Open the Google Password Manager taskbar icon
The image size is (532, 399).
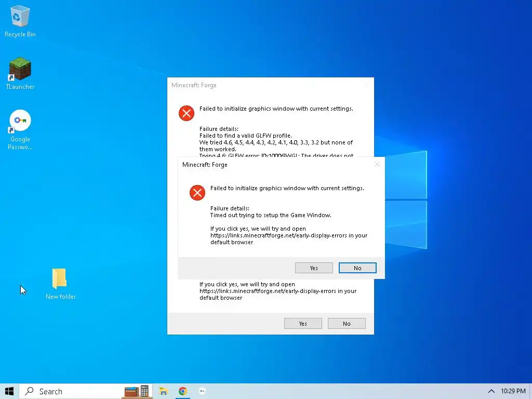[x=202, y=391]
